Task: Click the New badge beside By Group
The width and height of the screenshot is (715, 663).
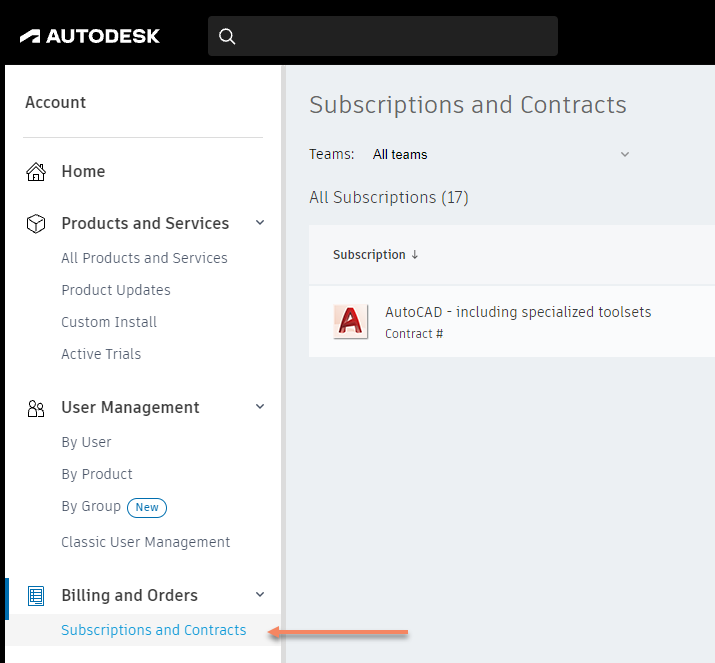Action: pos(147,508)
